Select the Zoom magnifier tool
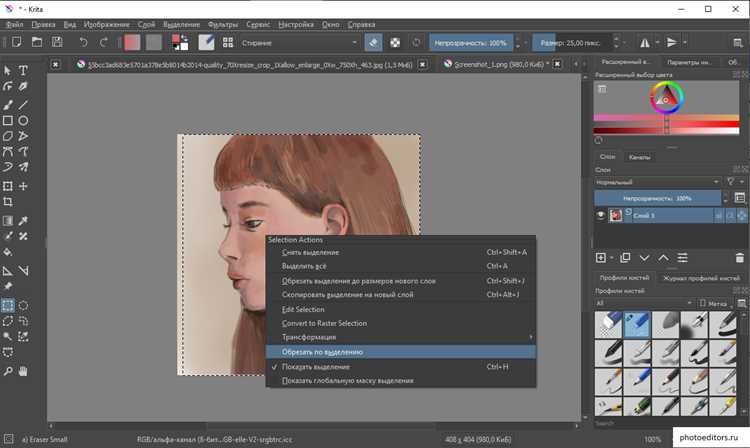This screenshot has width=750, height=448. [x=8, y=371]
